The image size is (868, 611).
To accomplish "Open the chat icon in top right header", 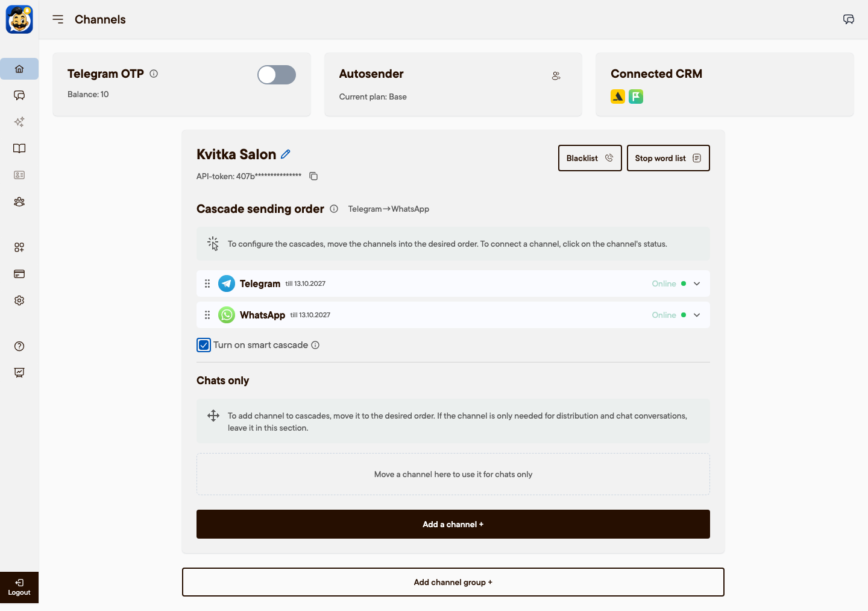I will [849, 19].
